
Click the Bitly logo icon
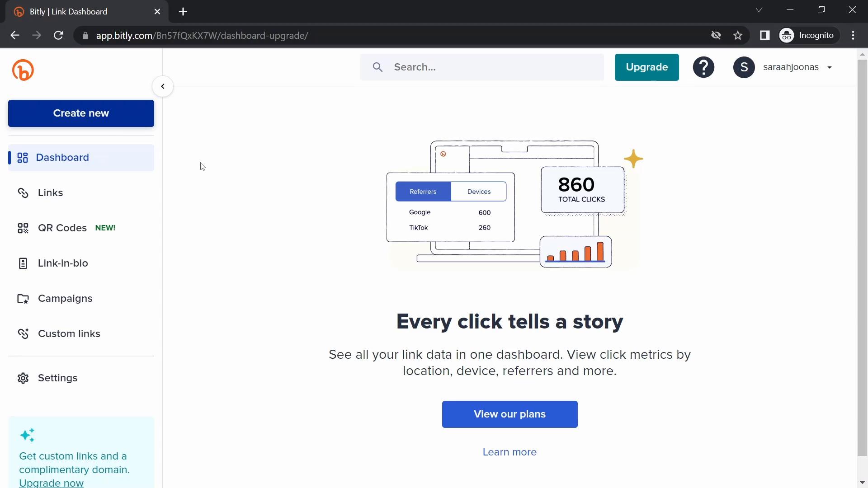click(x=23, y=70)
